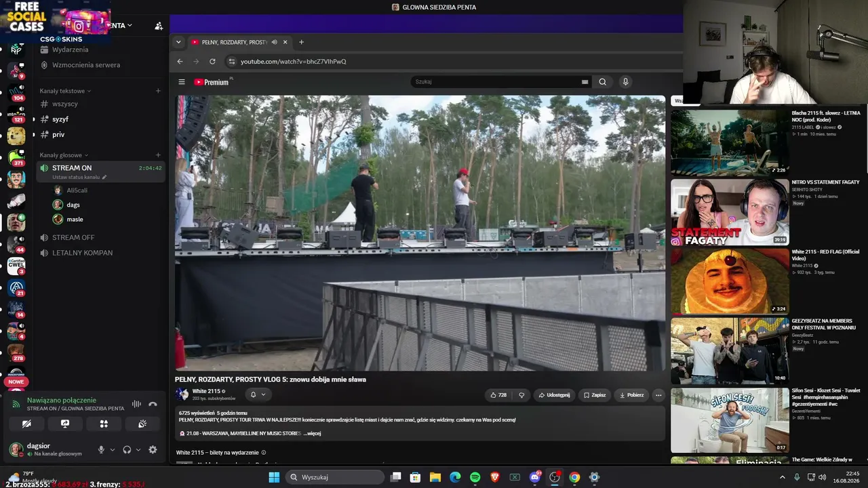Open GEEZYBEATZ Members Only Festival video title
The height and width of the screenshot is (488, 868).
tap(823, 325)
